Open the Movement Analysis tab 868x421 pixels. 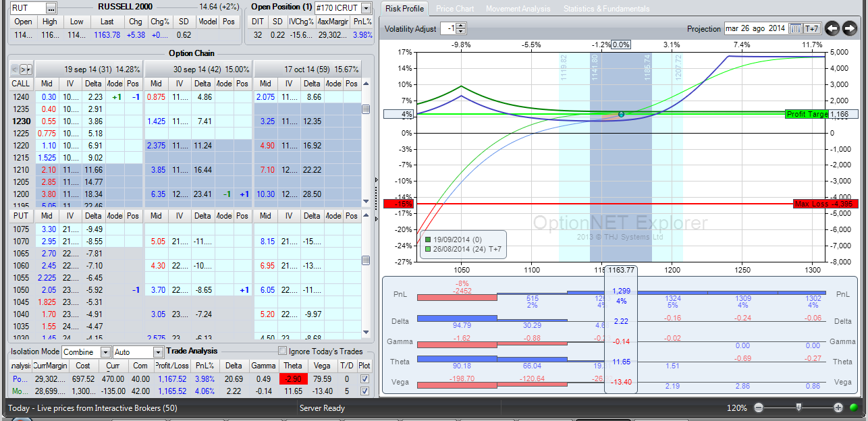tap(518, 9)
